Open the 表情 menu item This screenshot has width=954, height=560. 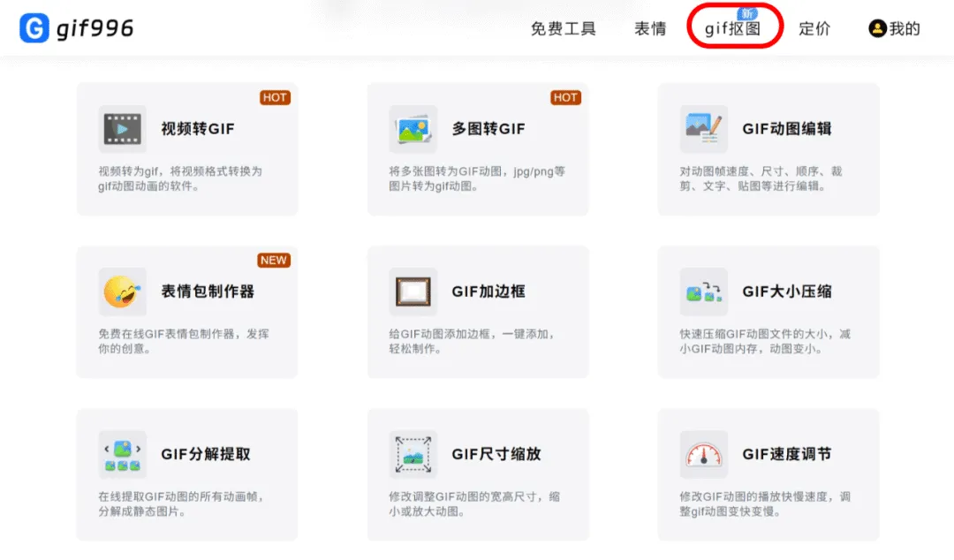650,28
